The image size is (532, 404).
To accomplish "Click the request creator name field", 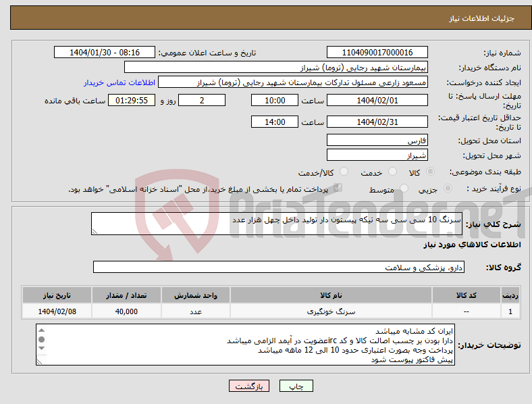I will (293, 82).
